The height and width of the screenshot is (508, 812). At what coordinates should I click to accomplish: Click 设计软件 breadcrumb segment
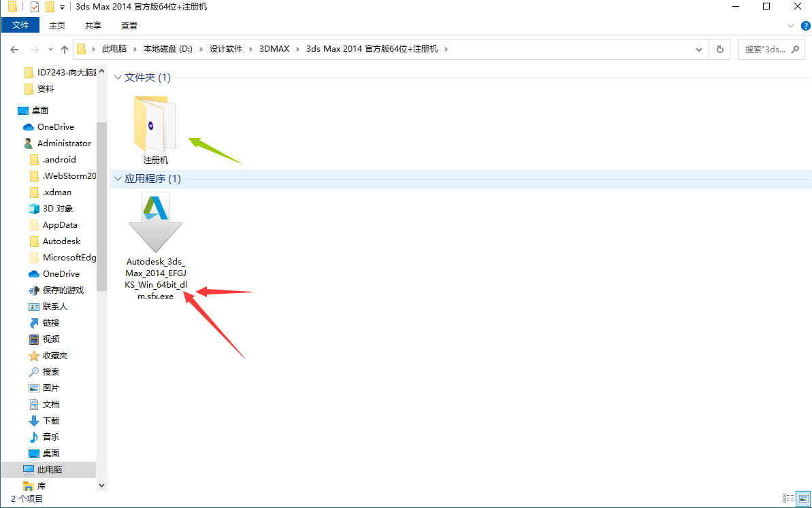226,49
